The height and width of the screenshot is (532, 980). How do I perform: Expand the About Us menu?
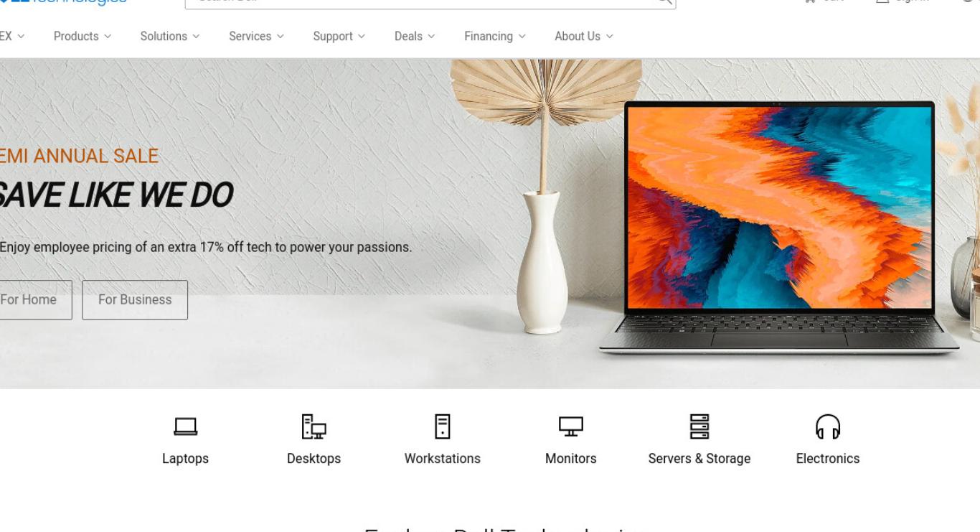pyautogui.click(x=584, y=36)
